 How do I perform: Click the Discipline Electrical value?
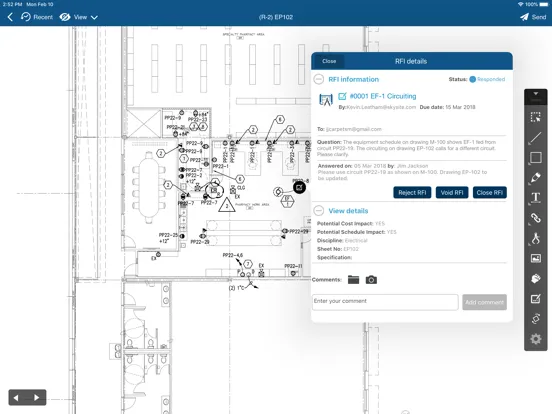pos(356,240)
